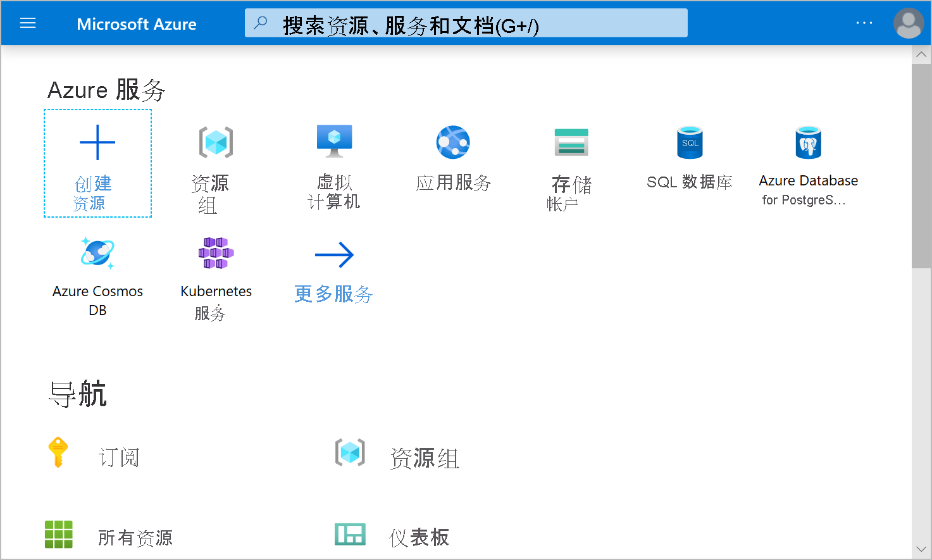
Task: Create a resource via 创建资源 tile
Action: (x=97, y=163)
